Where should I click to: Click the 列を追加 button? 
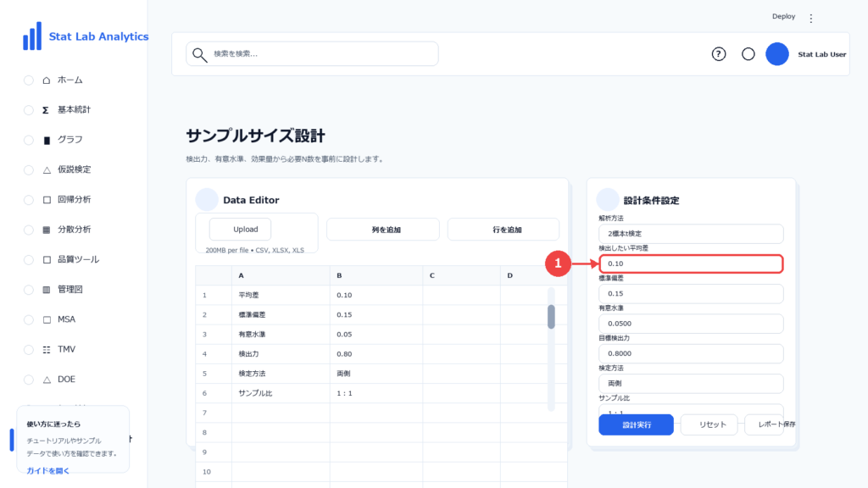coord(383,230)
